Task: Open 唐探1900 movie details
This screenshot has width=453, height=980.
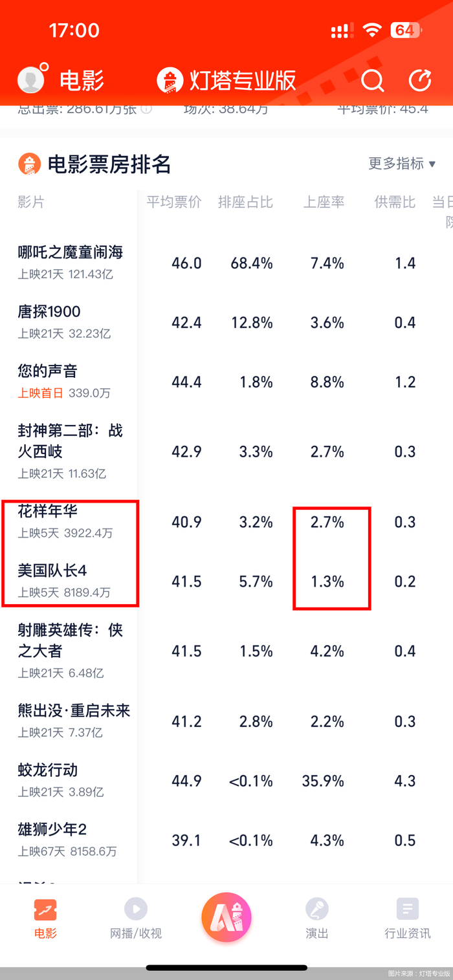Action: pos(65,321)
